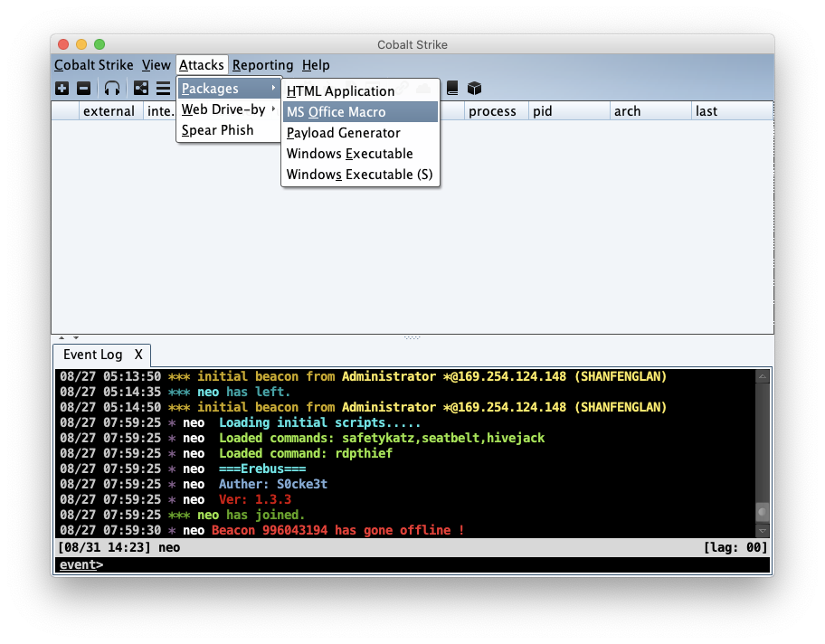
Task: Click the 05:13:50 initial beacon log line
Action: pos(363,376)
